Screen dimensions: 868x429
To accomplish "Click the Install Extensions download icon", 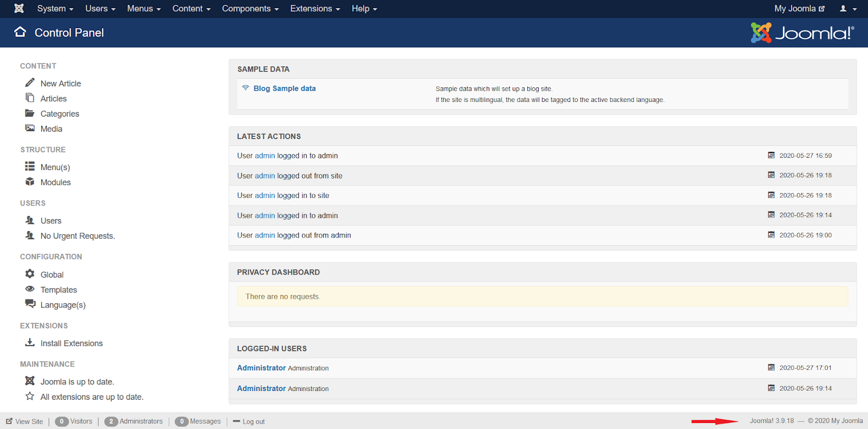I will [x=30, y=343].
